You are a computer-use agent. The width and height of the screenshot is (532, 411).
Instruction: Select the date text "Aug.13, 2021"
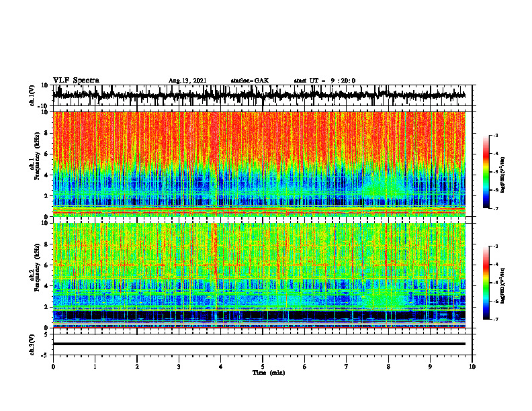pos(187,81)
